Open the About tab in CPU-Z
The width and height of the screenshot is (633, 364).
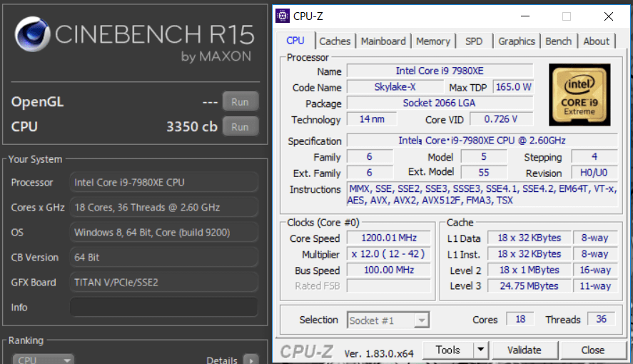[x=597, y=41]
